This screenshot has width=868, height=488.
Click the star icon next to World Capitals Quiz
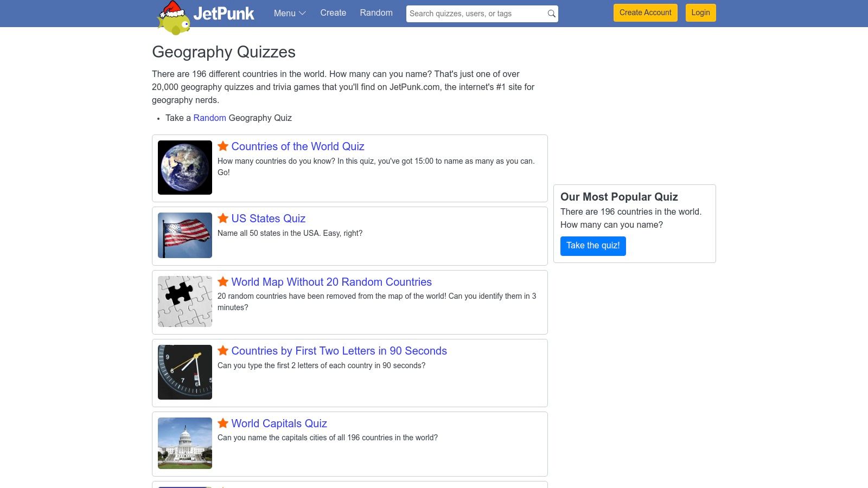click(x=222, y=423)
